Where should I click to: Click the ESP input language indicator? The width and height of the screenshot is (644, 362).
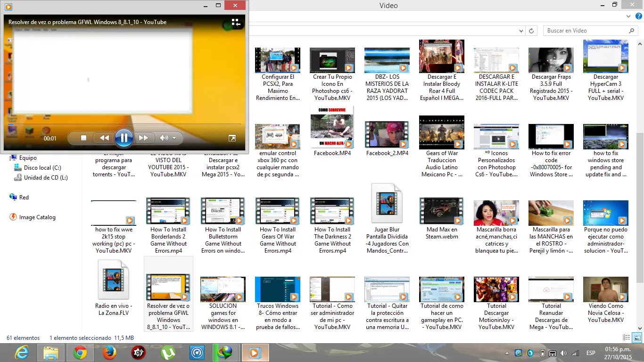pos(590,353)
